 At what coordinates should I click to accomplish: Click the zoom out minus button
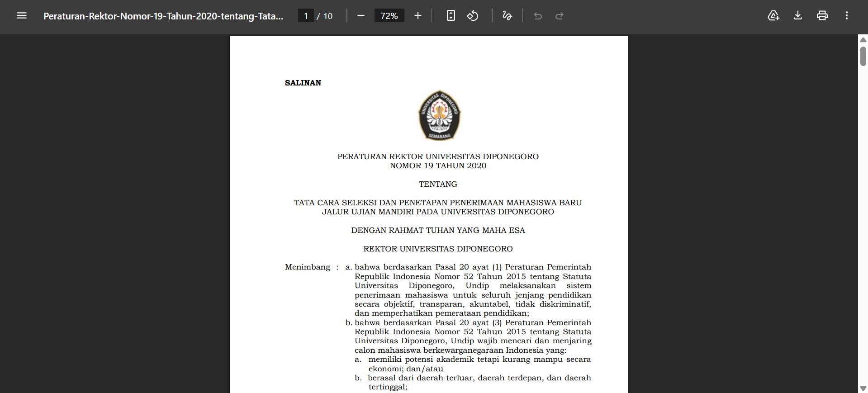(x=360, y=16)
